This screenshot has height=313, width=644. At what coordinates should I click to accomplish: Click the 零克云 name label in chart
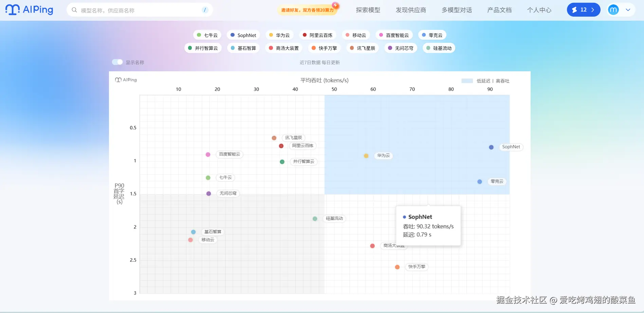click(497, 181)
